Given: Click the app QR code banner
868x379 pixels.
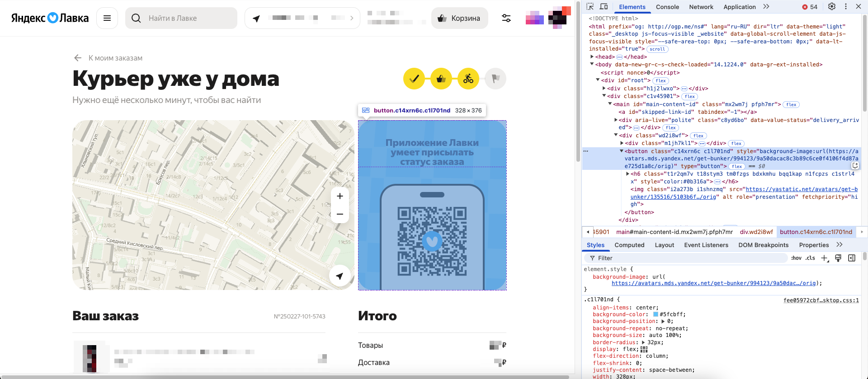Looking at the screenshot, I should (x=432, y=205).
